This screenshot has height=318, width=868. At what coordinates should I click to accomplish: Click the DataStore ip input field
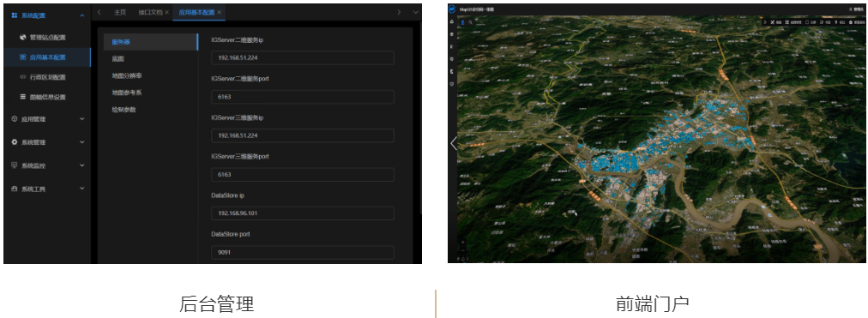pyautogui.click(x=303, y=213)
